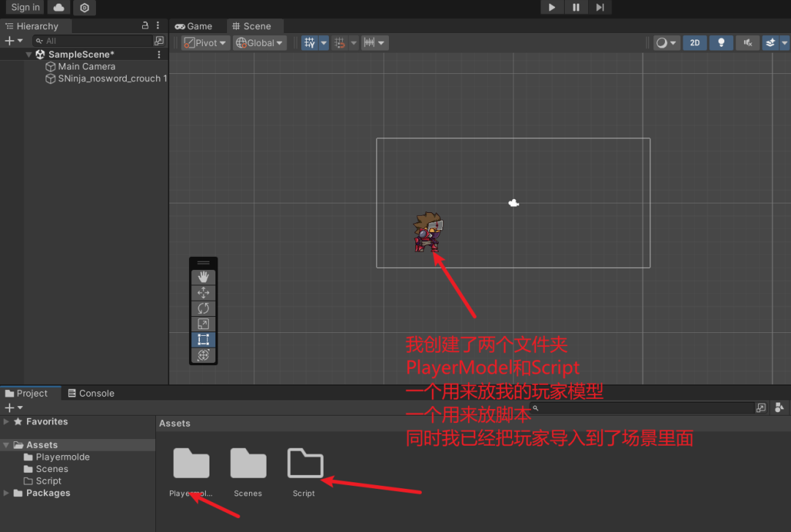Select Playermolde folder in tree

(x=62, y=457)
